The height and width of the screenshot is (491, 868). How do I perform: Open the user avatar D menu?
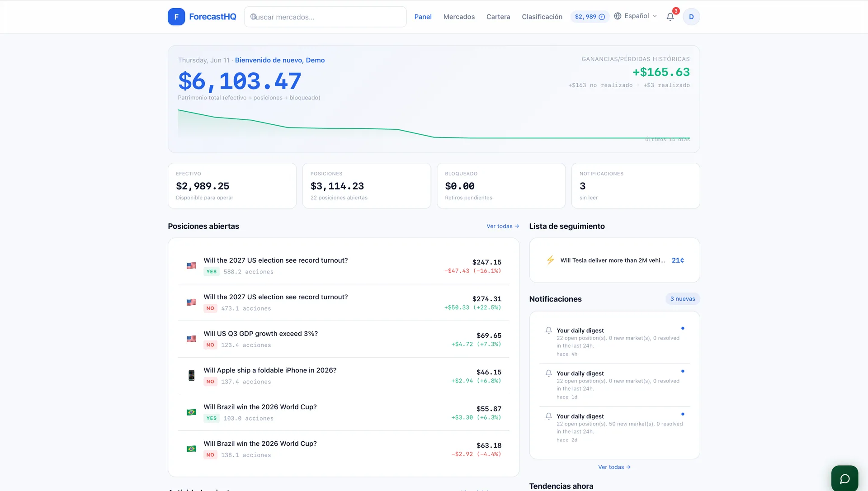[x=691, y=17]
